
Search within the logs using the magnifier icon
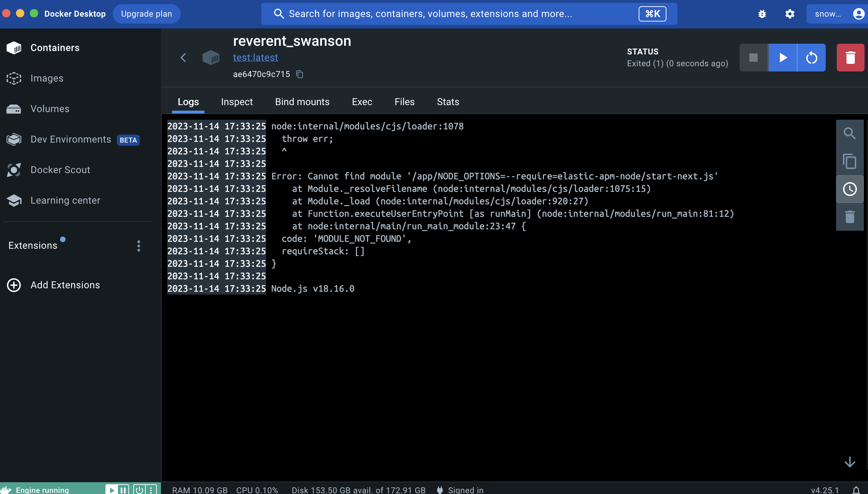point(850,134)
